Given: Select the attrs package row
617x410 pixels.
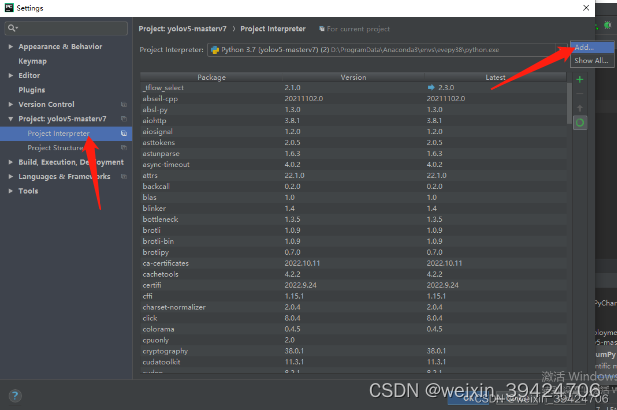Looking at the screenshot, I should pos(353,175).
